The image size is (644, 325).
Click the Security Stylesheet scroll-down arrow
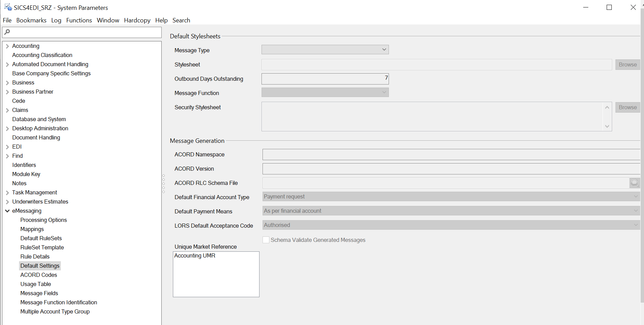pyautogui.click(x=607, y=126)
